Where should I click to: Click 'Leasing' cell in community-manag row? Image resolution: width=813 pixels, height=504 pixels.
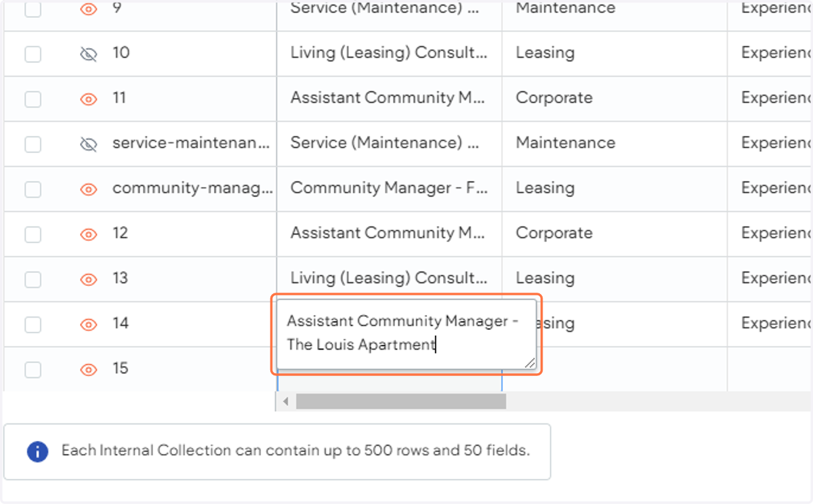click(x=614, y=189)
